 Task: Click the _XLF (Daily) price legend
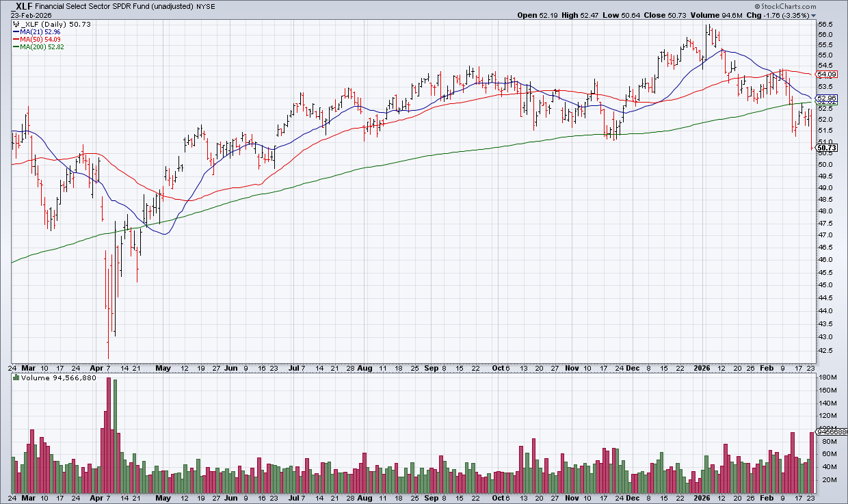[51, 24]
